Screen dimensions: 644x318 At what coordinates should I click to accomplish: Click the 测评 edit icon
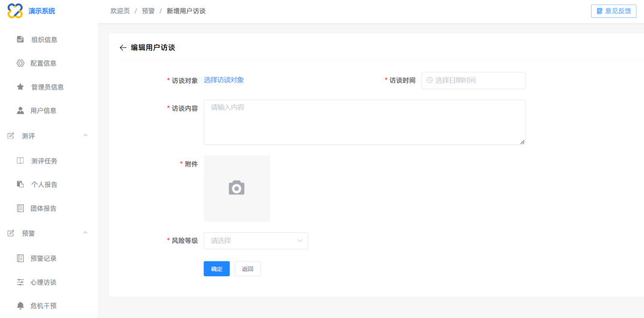[x=11, y=135]
